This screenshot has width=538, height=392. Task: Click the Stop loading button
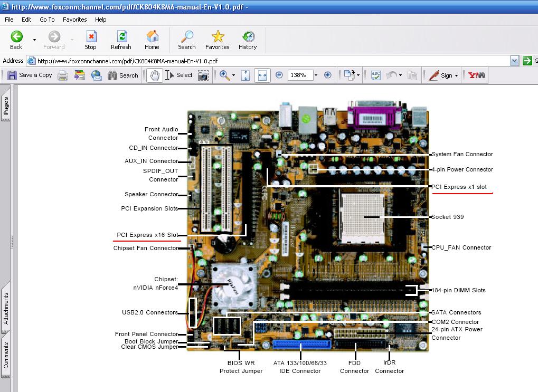coord(91,41)
